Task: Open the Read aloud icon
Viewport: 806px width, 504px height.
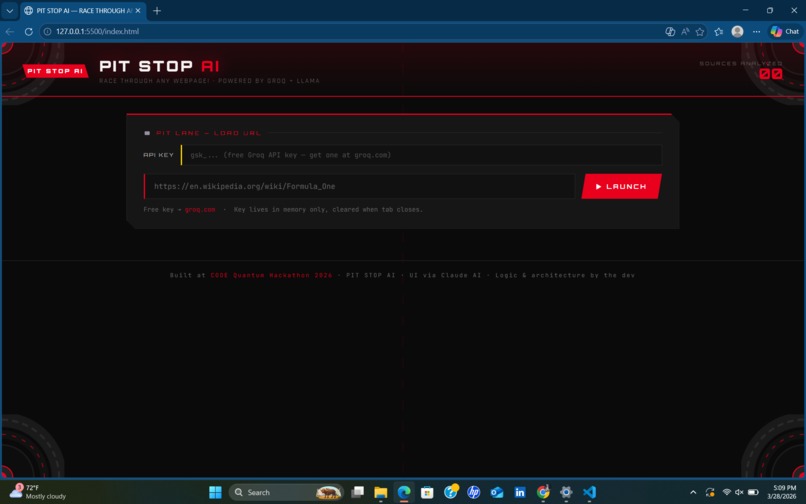Action: pyautogui.click(x=685, y=31)
